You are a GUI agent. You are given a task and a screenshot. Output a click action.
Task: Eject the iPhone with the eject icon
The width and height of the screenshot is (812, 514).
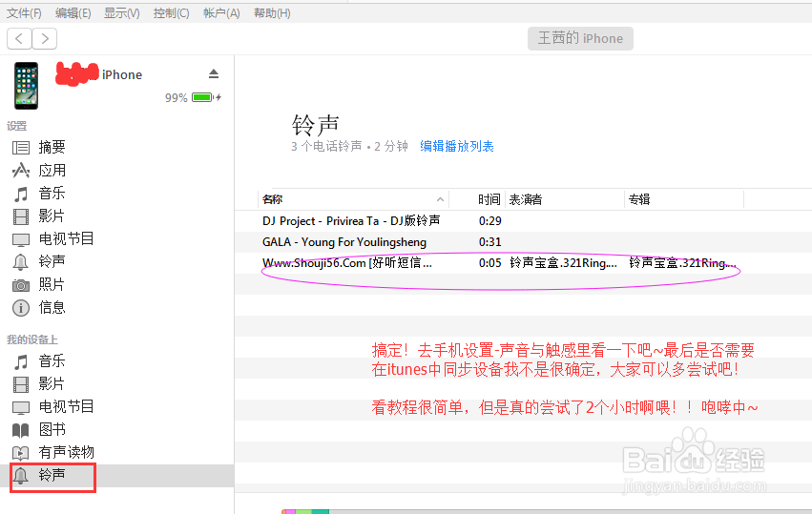[x=214, y=74]
